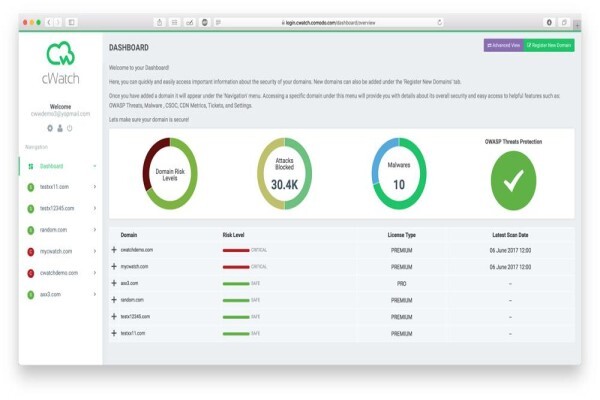Click green status icon beside testx12345.com
This screenshot has width=600, height=400.
point(31,209)
